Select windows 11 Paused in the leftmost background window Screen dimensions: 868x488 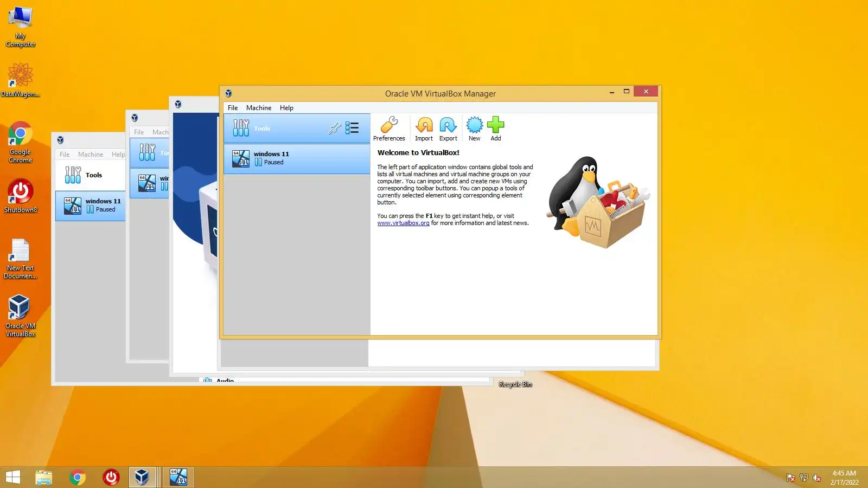click(x=90, y=206)
